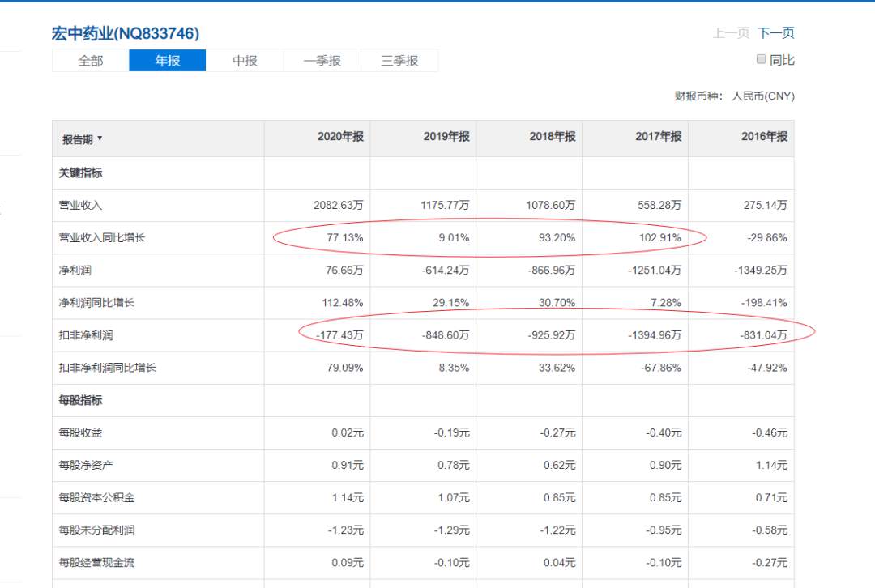Switch to the 全部 tab
The image size is (875, 588).
coord(91,60)
